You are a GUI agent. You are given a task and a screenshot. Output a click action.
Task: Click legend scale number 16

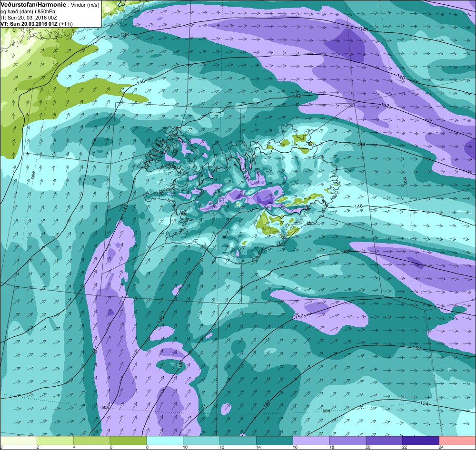click(295, 447)
